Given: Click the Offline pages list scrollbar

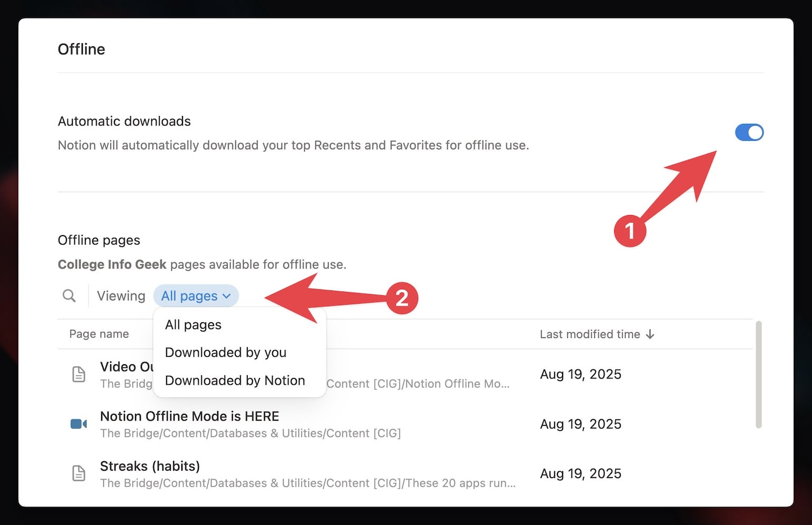Looking at the screenshot, I should pos(759,374).
